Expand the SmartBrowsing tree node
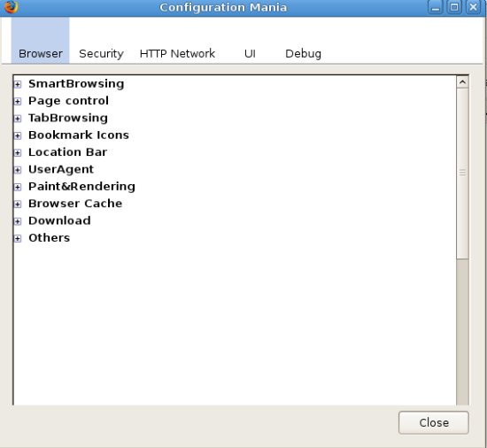The image size is (487, 448). click(x=18, y=84)
